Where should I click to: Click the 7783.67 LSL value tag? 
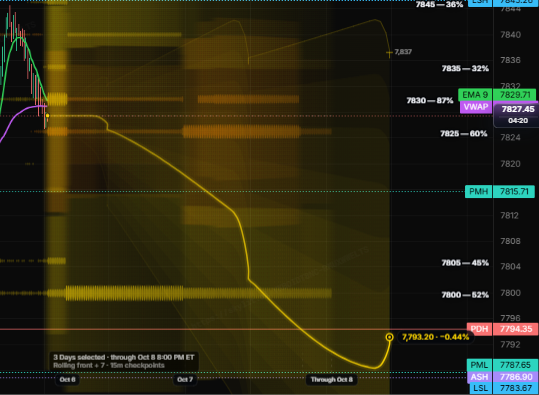click(516, 388)
